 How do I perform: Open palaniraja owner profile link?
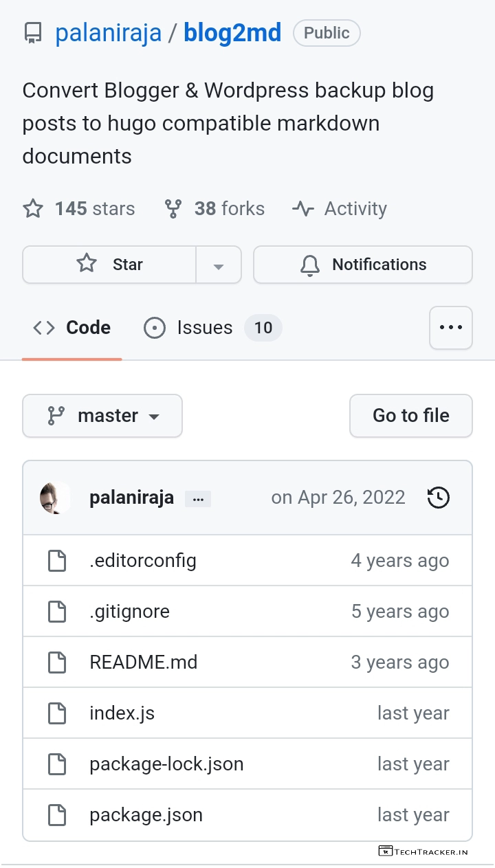coord(108,33)
